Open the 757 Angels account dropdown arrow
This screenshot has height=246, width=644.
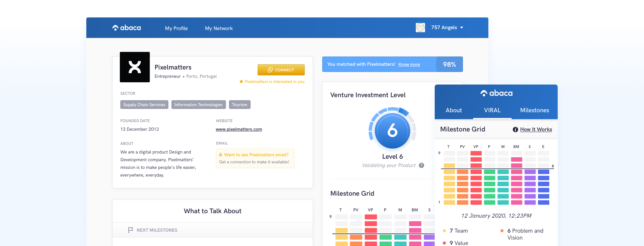pos(462,28)
